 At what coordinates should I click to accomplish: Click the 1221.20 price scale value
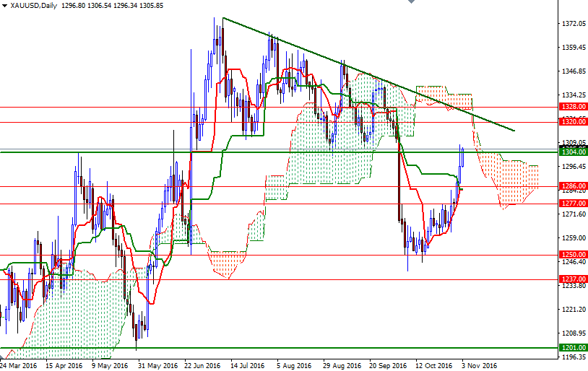tap(574, 309)
